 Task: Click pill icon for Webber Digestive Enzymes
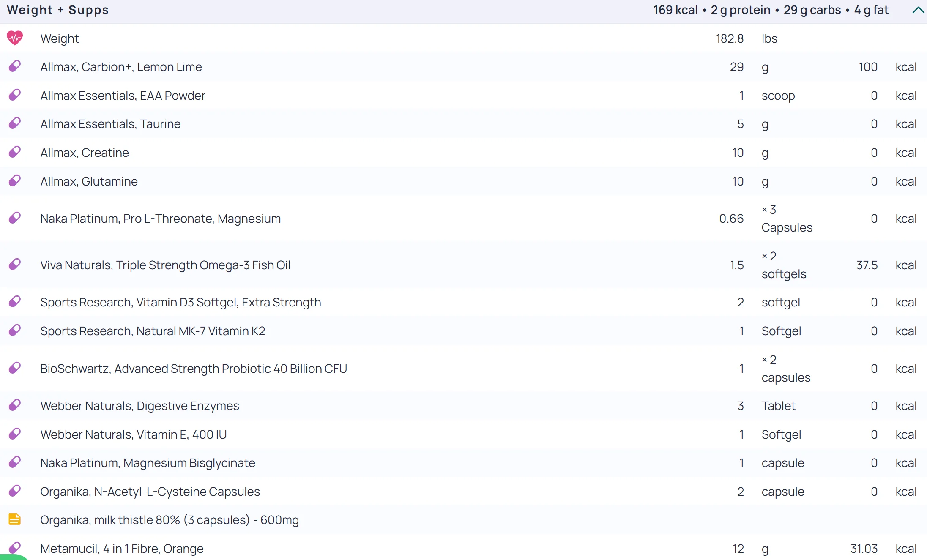(15, 405)
